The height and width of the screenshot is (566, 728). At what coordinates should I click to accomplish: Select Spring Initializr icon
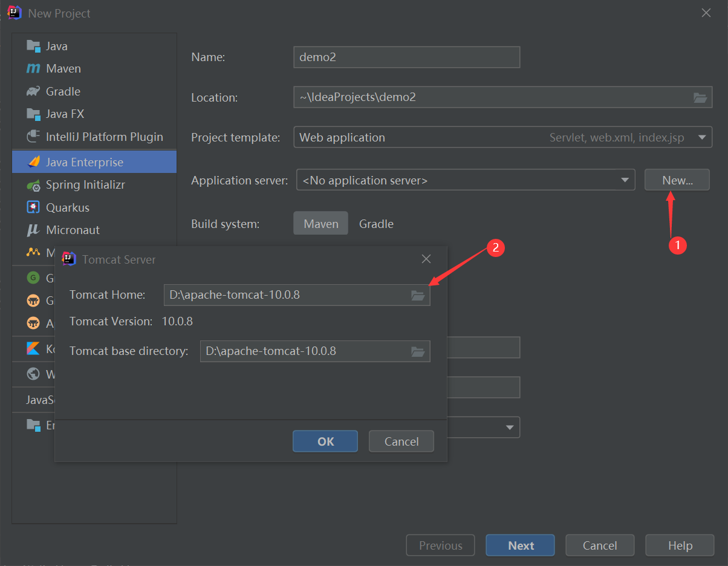point(33,185)
